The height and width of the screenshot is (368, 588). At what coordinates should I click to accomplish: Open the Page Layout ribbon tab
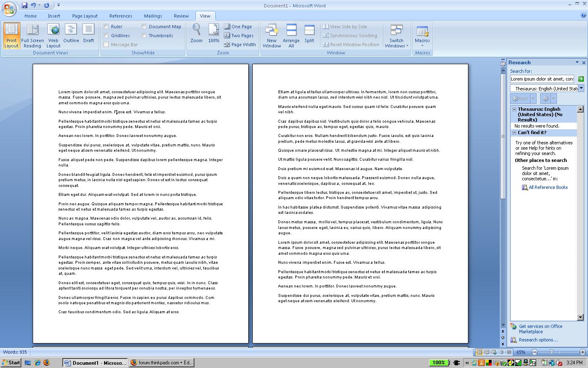tap(85, 16)
